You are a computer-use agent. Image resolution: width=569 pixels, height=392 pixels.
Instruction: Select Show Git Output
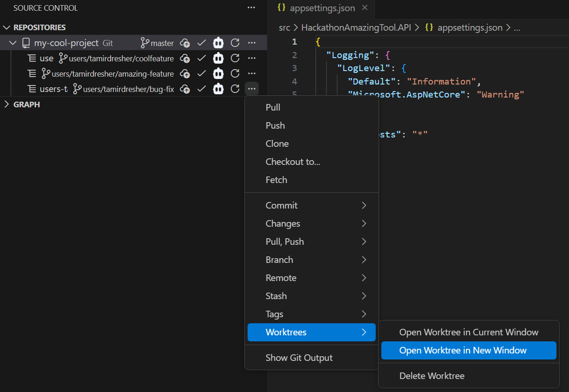click(299, 358)
